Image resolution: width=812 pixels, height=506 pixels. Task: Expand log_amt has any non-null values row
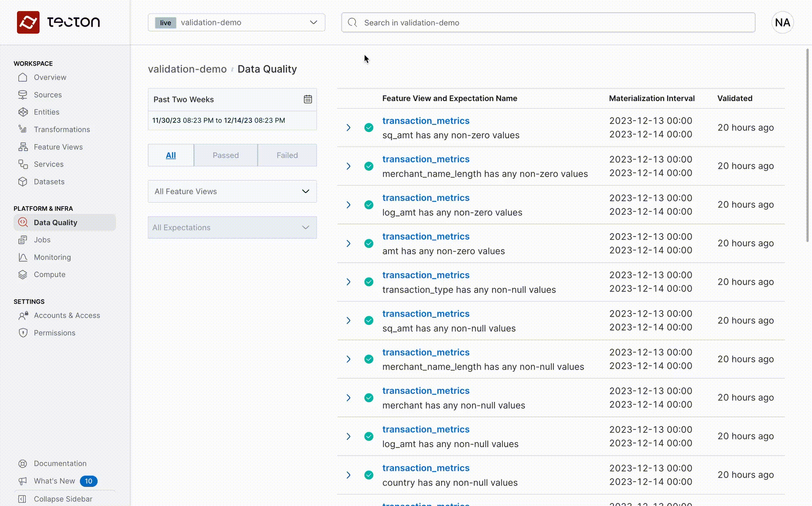(x=348, y=436)
